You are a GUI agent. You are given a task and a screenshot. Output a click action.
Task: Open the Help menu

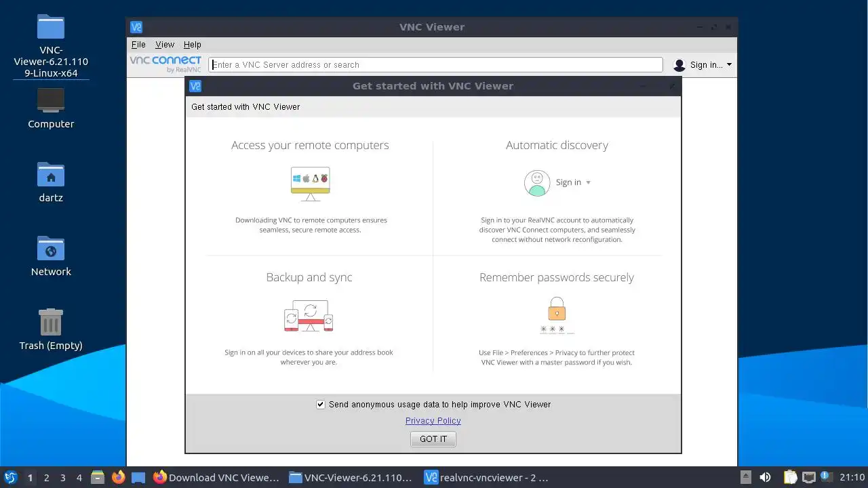point(193,44)
